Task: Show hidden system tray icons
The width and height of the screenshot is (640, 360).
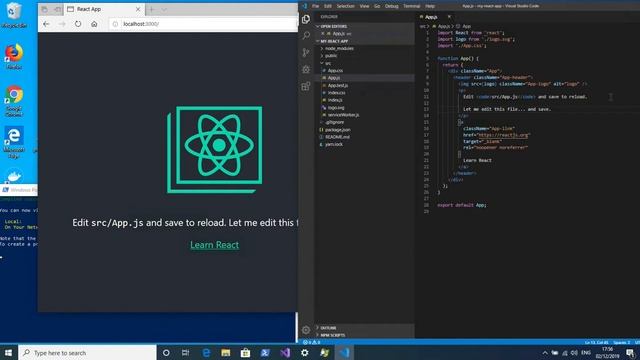Action: tap(544, 353)
